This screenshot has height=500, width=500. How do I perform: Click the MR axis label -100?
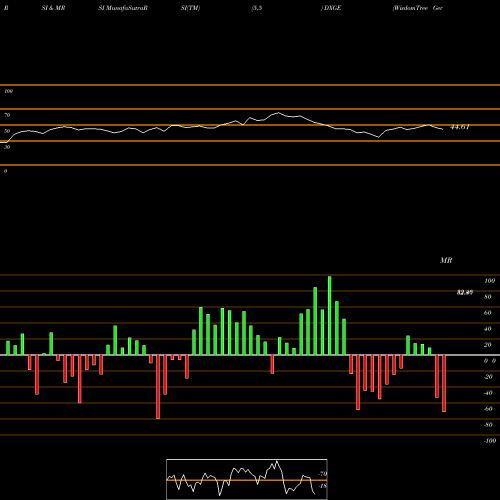[x=490, y=441]
